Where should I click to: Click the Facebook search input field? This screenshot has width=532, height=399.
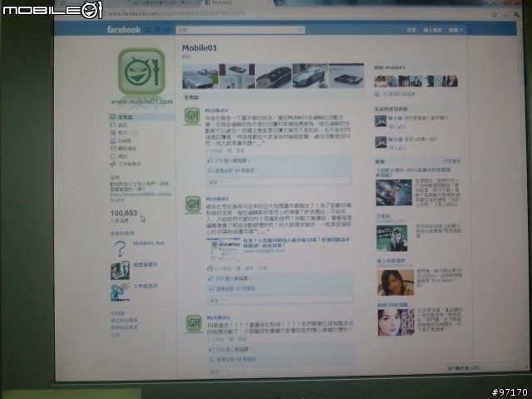238,30
